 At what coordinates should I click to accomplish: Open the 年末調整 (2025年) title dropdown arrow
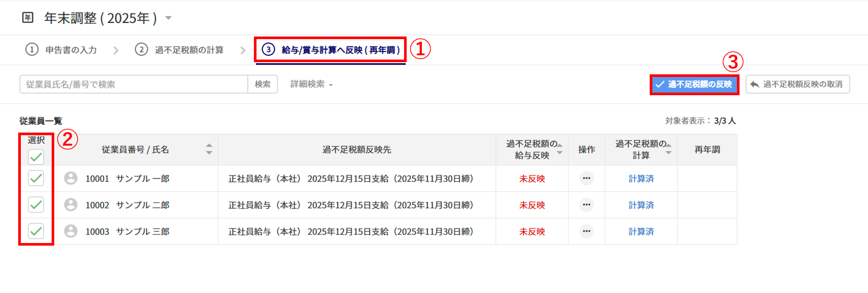pyautogui.click(x=168, y=18)
